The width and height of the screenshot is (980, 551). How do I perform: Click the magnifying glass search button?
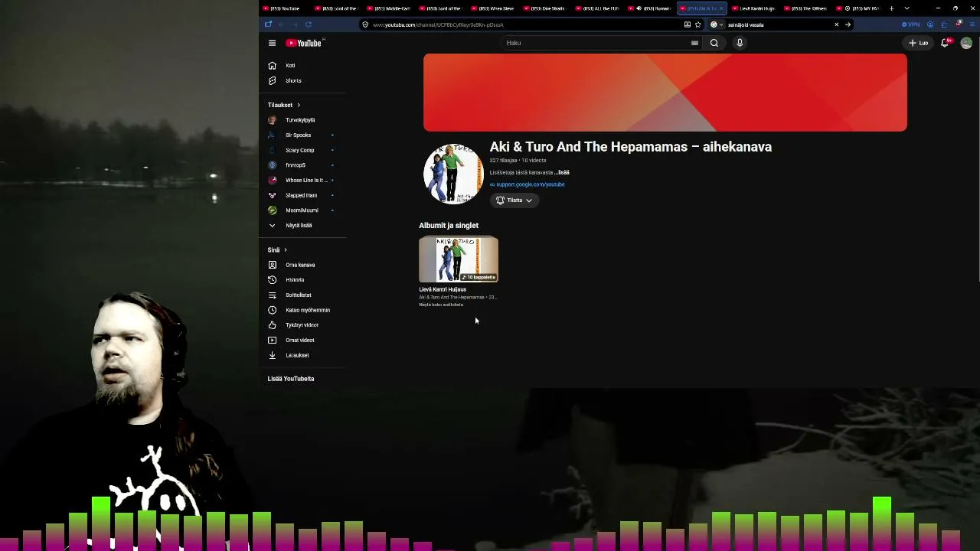click(714, 43)
